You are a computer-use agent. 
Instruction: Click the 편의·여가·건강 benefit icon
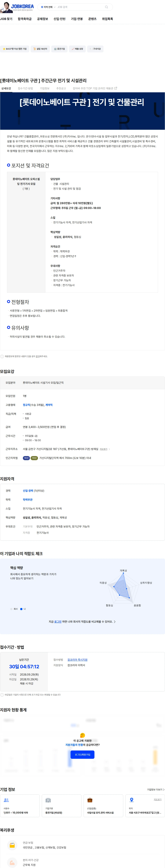point(12,862)
